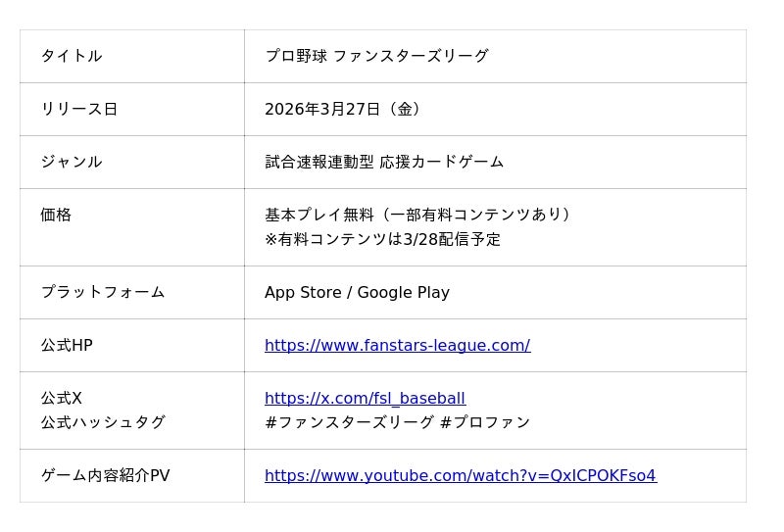Click the #プロファン hashtag text

(485, 422)
